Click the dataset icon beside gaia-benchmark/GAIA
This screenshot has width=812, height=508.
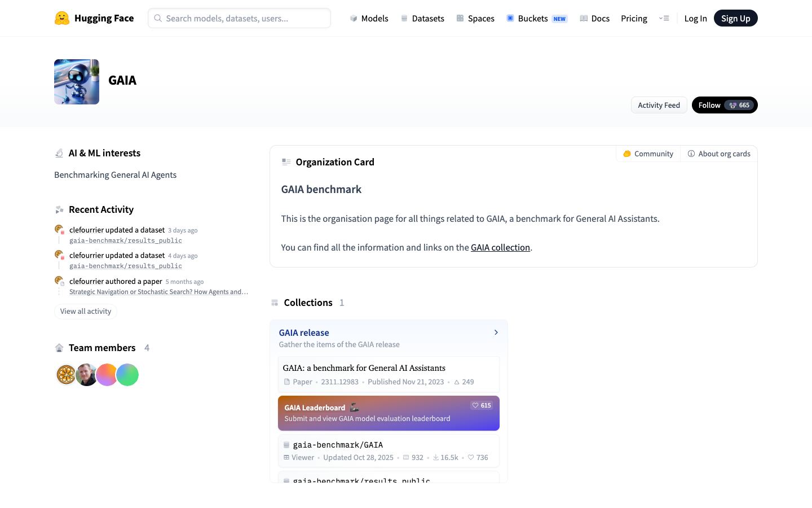pos(286,445)
